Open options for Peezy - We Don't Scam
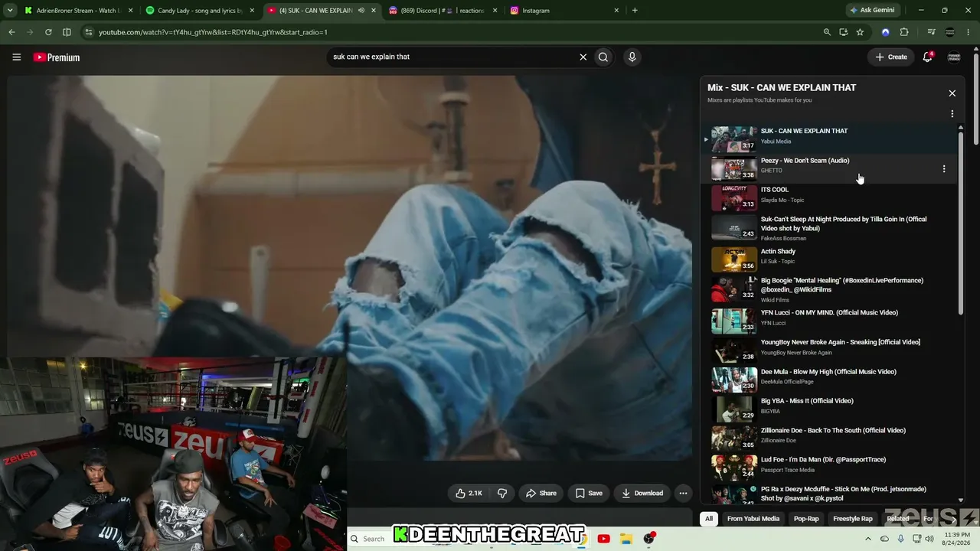This screenshot has height=551, width=980. tap(943, 169)
